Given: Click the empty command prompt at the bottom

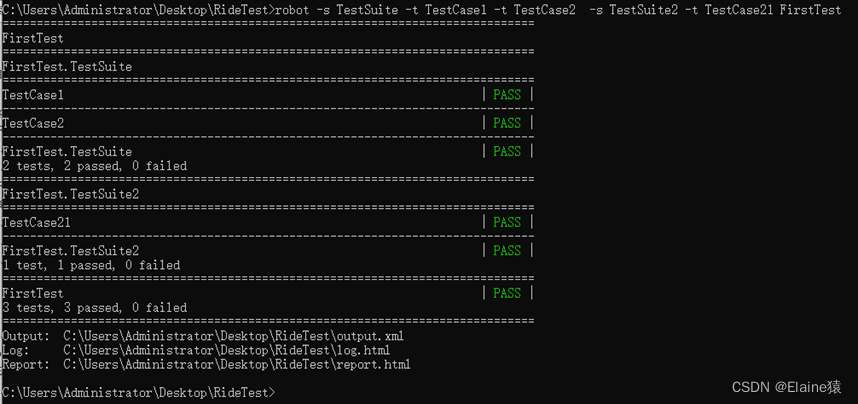Looking at the screenshot, I should tap(140, 393).
